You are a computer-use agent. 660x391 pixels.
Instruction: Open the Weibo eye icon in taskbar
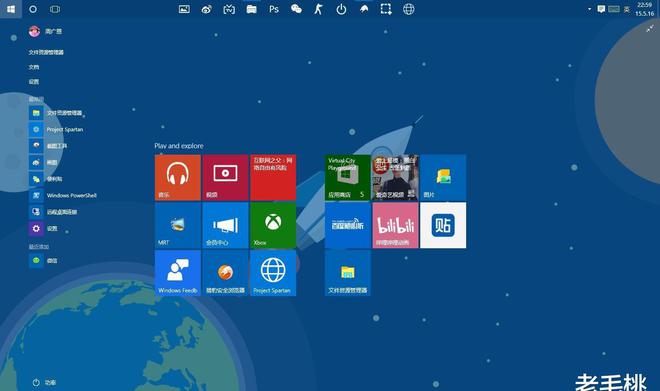[206, 9]
